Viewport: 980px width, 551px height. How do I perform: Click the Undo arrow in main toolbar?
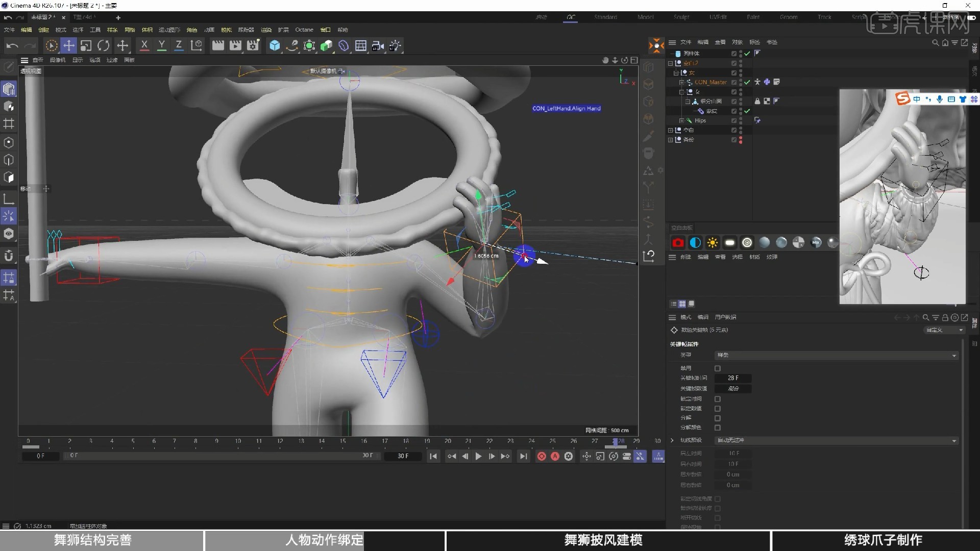click(x=12, y=45)
